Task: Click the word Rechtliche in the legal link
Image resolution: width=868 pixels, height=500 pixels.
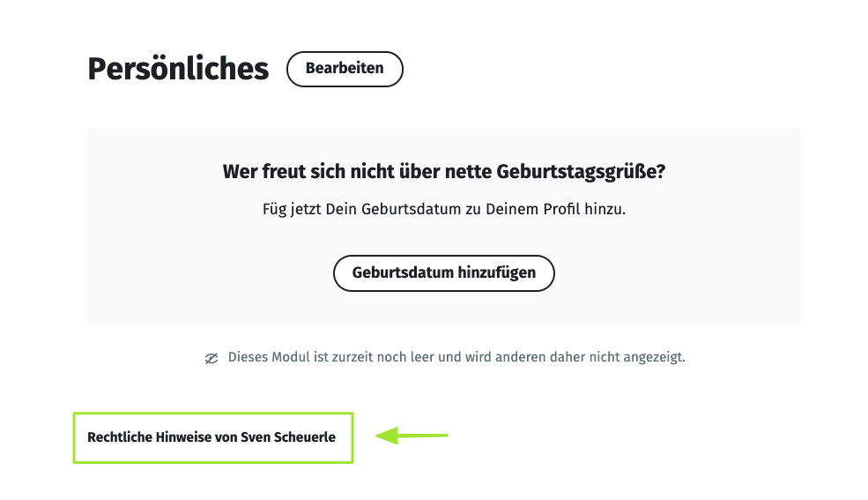Action: coord(119,437)
